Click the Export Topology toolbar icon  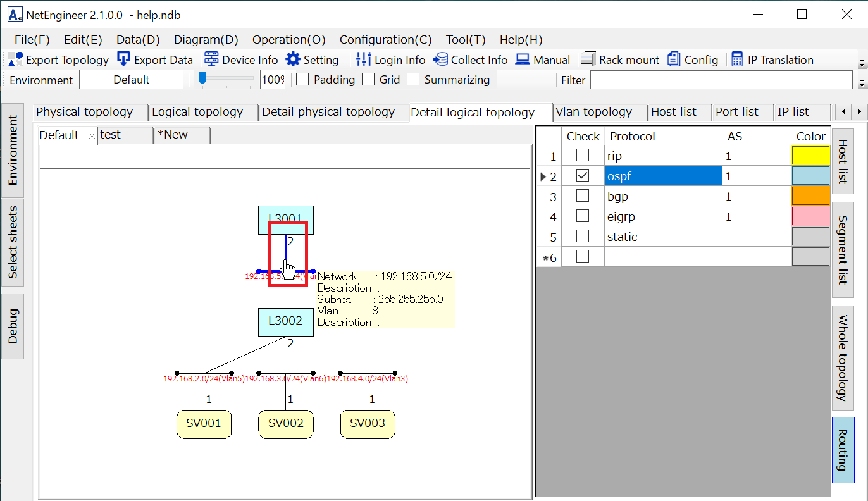(x=16, y=59)
